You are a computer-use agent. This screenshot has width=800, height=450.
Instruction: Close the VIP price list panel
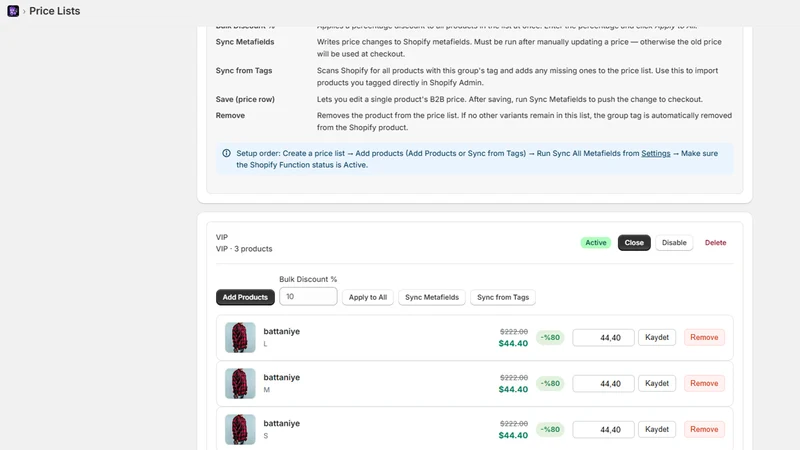click(x=634, y=243)
